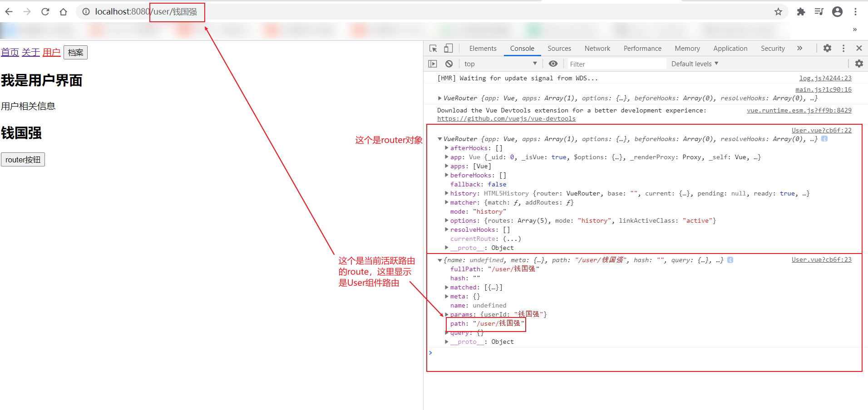Expand the resolveHooks property

tap(447, 229)
